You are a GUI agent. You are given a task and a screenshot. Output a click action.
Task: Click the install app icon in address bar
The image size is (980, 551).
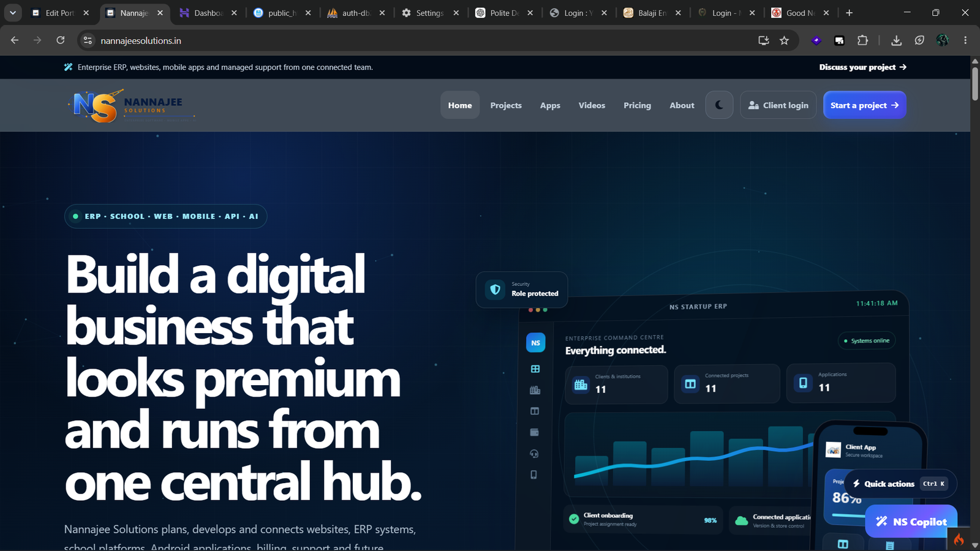point(763,40)
